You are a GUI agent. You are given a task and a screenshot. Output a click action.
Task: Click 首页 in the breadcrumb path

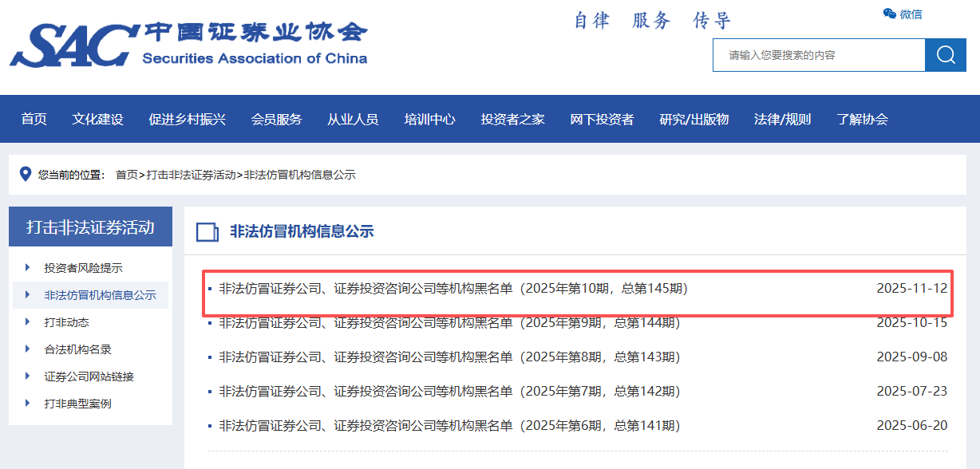[126, 175]
